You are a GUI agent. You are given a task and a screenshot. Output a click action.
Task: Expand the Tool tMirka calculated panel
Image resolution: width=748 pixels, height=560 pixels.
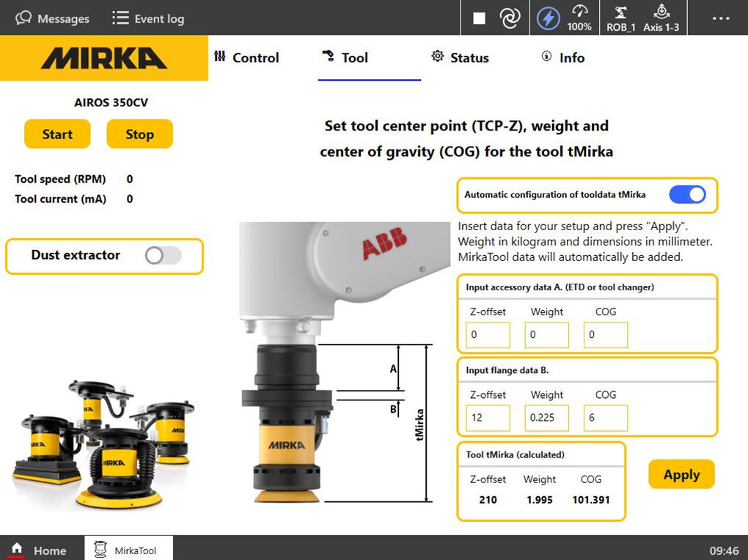point(541,454)
